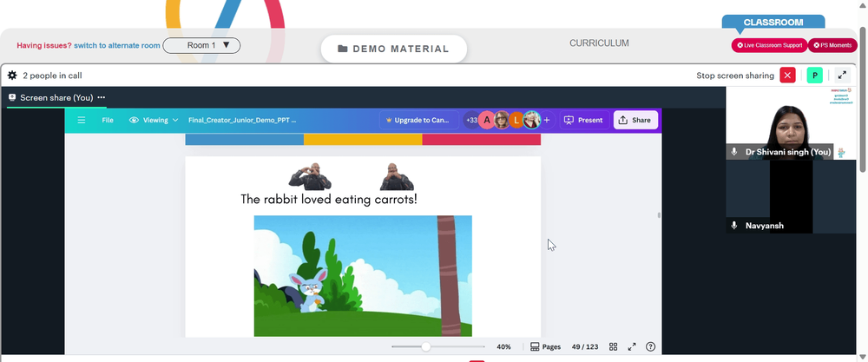This screenshot has width=868, height=362.
Task: Enter Canva fullscreen mode
Action: tap(632, 347)
